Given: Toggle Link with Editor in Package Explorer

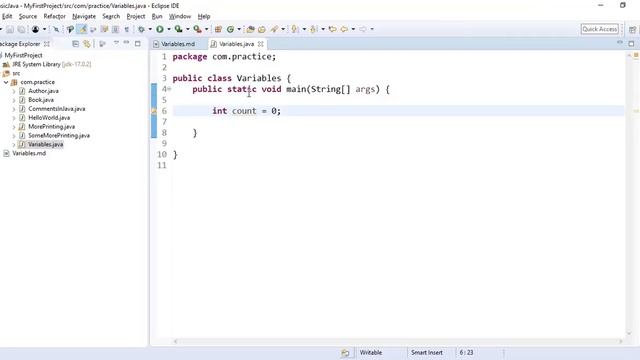Looking at the screenshot, I should point(87,44).
